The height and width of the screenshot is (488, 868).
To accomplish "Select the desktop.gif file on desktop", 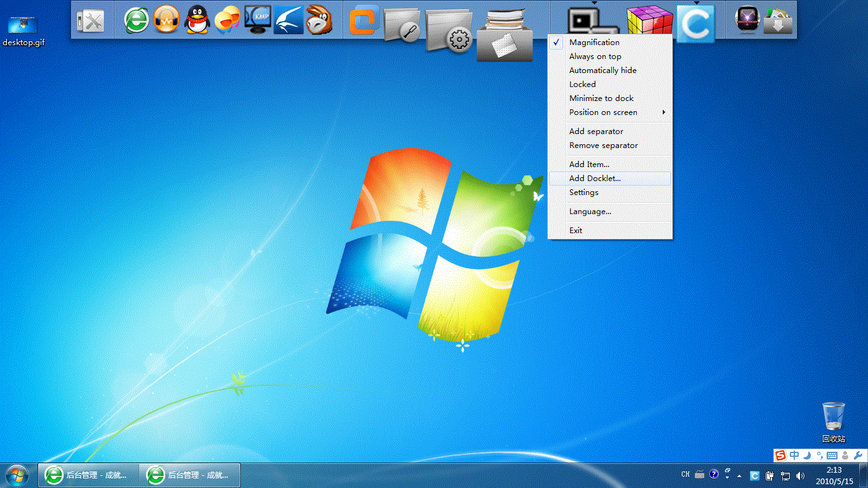I will tap(24, 31).
